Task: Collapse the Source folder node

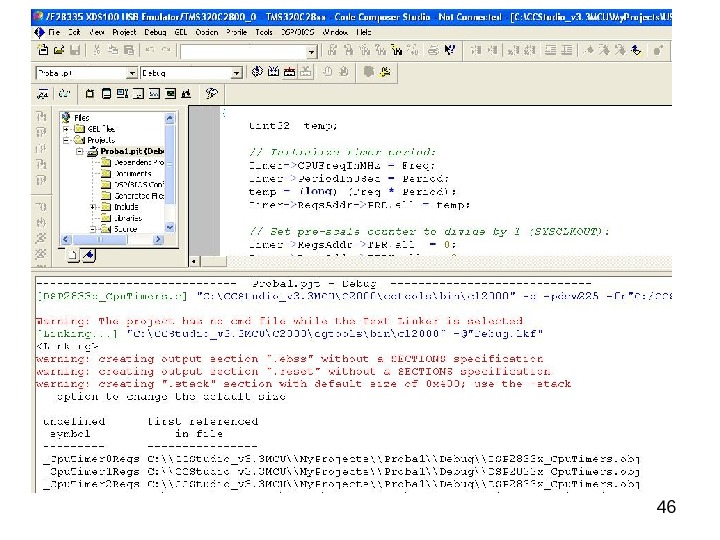Action: coord(93,229)
